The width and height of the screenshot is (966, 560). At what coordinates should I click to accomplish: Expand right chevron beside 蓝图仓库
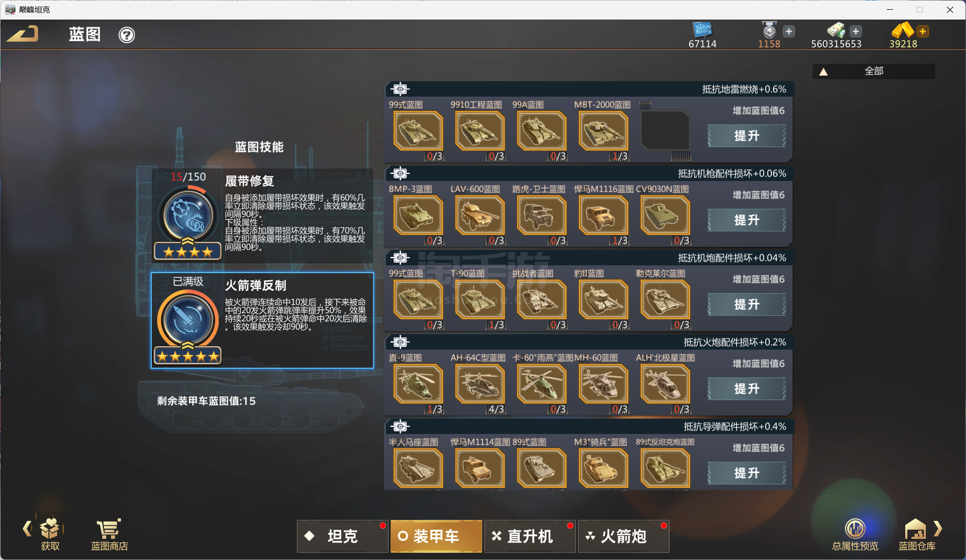point(938,528)
